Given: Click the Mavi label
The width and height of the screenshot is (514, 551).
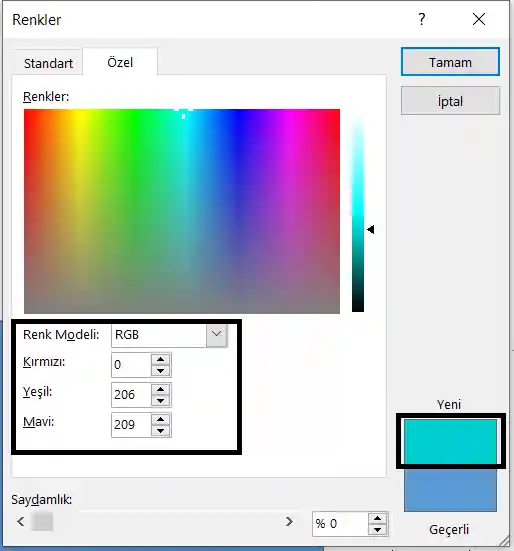Looking at the screenshot, I should tap(39, 421).
